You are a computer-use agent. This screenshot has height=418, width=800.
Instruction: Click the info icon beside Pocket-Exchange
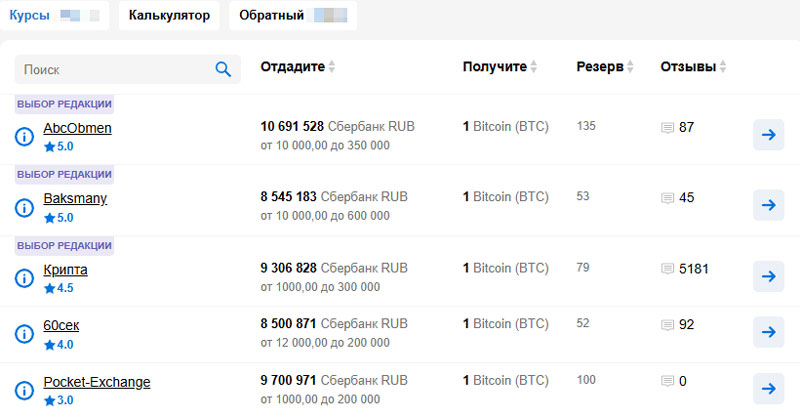pyautogui.click(x=25, y=390)
